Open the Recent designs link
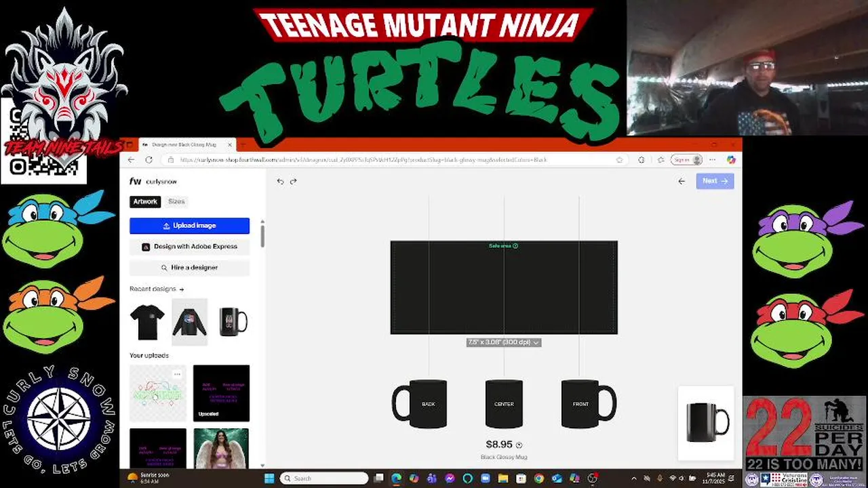The height and width of the screenshot is (488, 868). [x=157, y=289]
